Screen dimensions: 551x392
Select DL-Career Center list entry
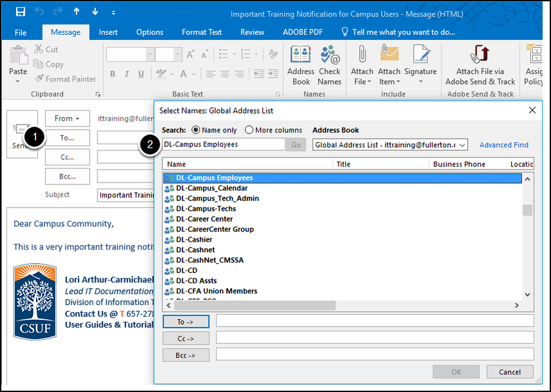point(343,219)
